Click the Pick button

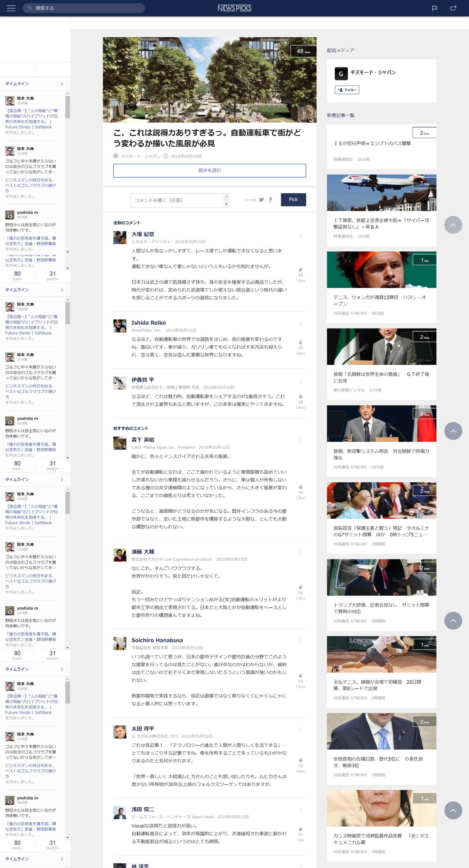pos(293,199)
